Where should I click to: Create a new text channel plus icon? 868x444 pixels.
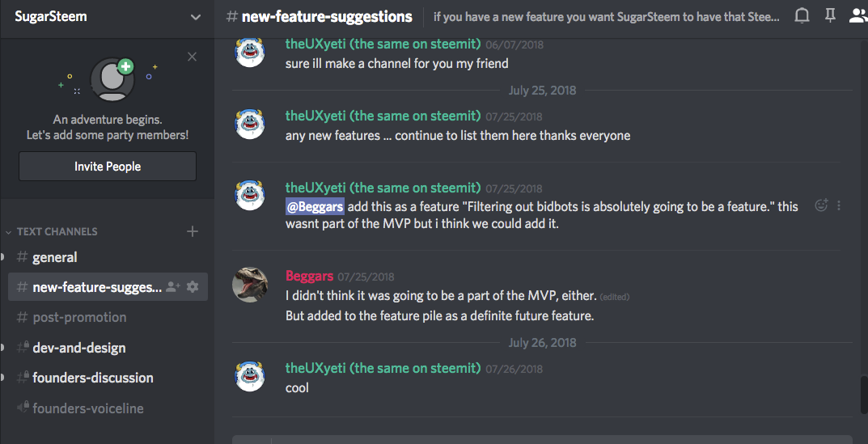[x=192, y=231]
